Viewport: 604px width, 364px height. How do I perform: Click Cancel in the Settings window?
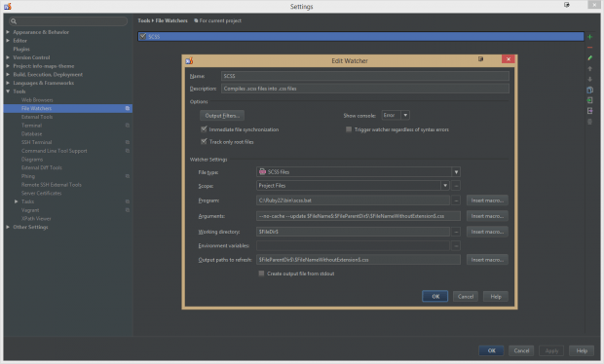tap(521, 350)
